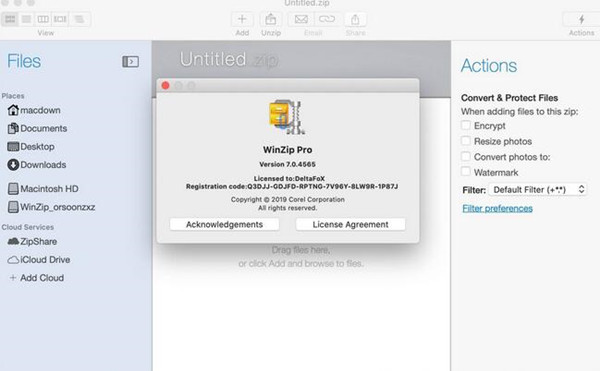This screenshot has height=371, width=600.
Task: Click the Acknowledgements button
Action: (x=224, y=225)
